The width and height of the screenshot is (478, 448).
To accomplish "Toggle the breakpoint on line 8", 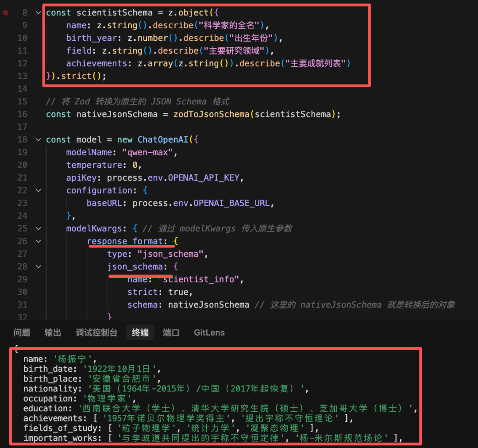I will [5, 12].
